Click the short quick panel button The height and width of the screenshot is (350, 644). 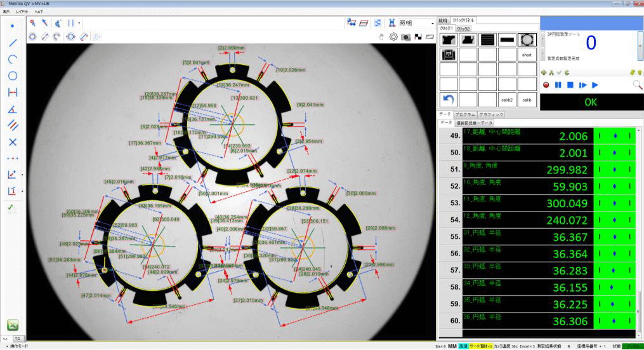click(526, 55)
